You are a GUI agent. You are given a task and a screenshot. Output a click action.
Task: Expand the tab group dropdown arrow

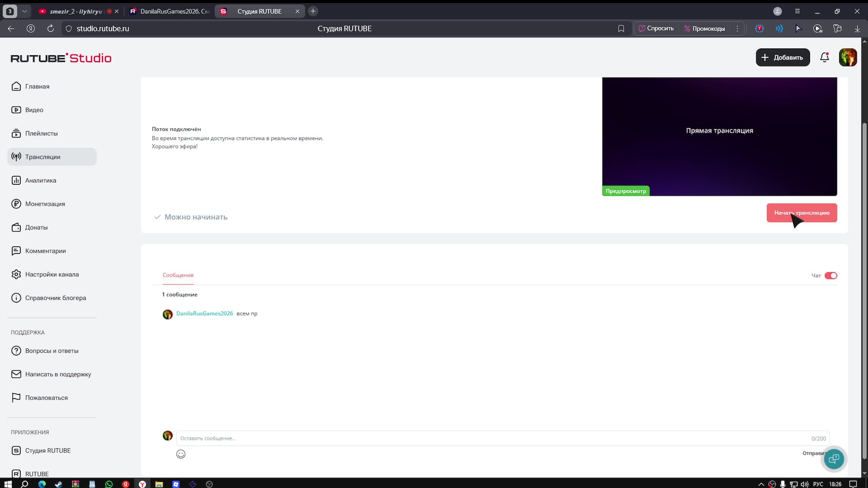coord(24,11)
